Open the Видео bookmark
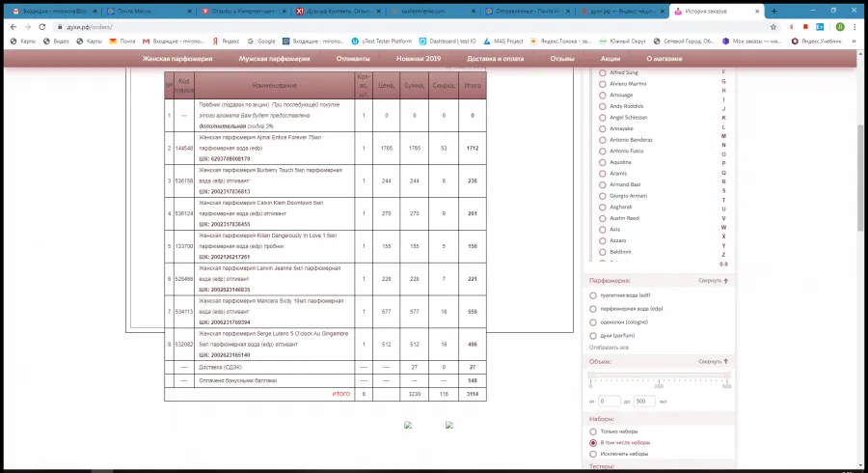The width and height of the screenshot is (868, 473). click(x=56, y=41)
